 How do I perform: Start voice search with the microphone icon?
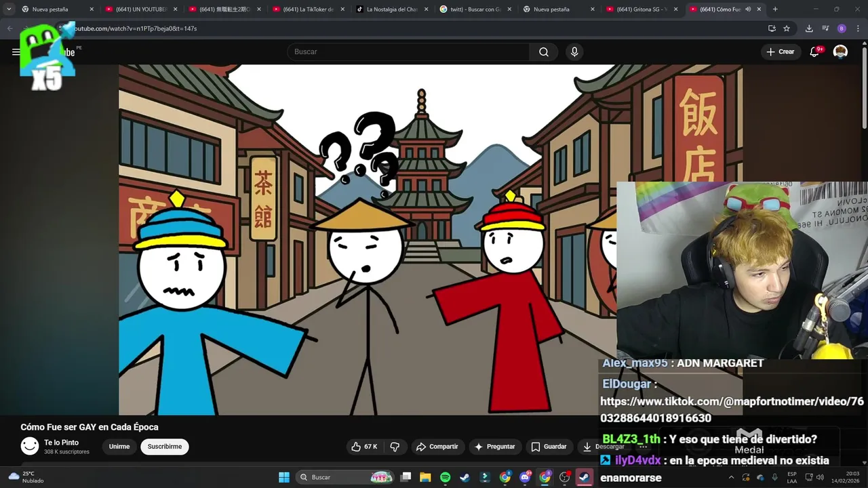coord(574,52)
